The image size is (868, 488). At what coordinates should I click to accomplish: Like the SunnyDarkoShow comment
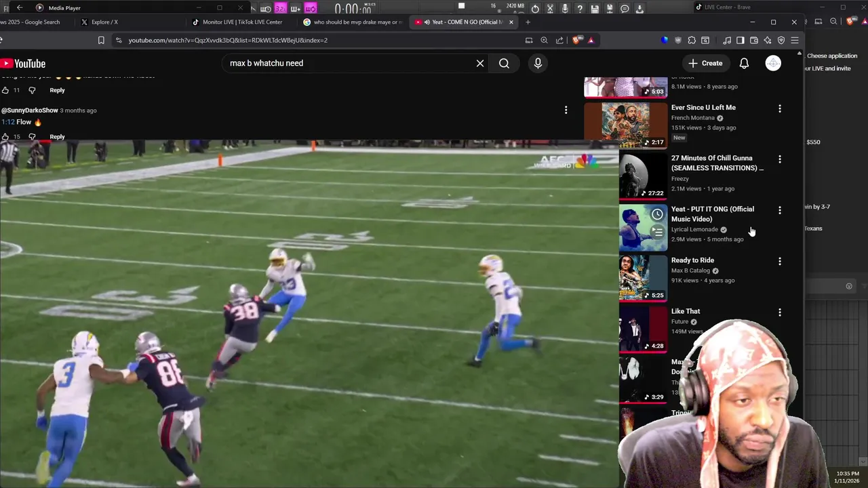coord(5,137)
